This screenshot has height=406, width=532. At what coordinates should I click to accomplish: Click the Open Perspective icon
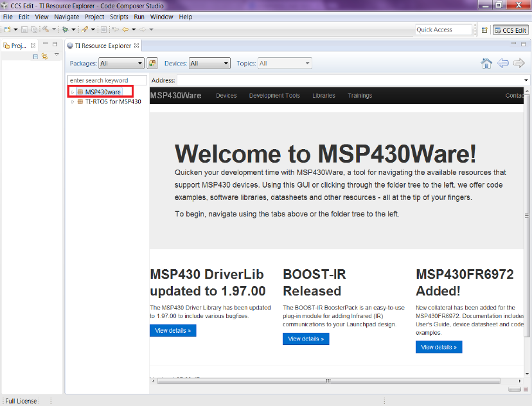[484, 30]
